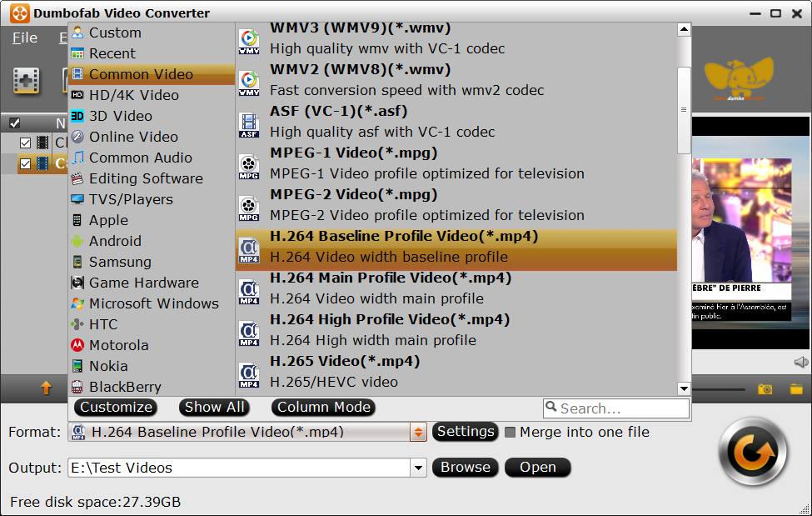812x516 pixels.
Task: Click the Show All button
Action: [x=214, y=407]
